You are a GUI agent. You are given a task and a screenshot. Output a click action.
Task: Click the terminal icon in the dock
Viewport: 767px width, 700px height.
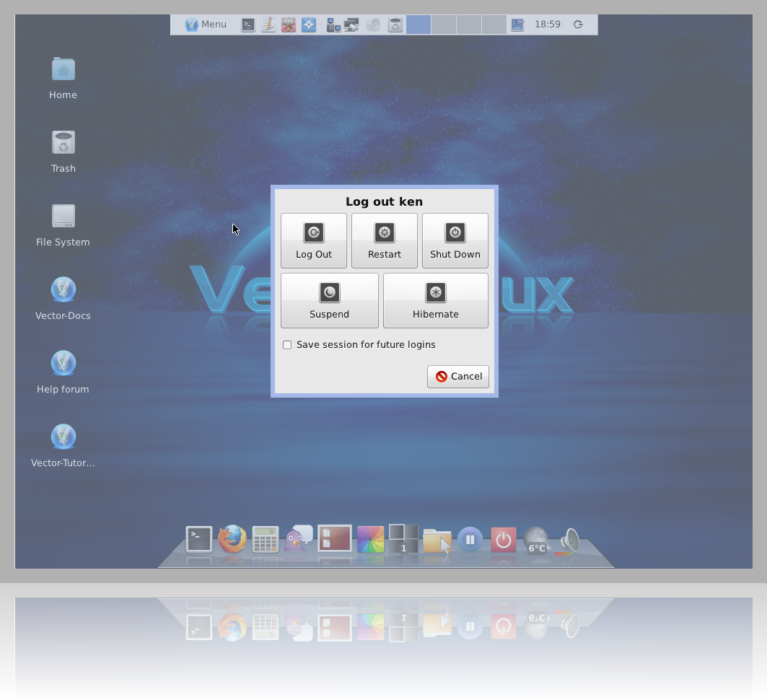click(x=199, y=539)
